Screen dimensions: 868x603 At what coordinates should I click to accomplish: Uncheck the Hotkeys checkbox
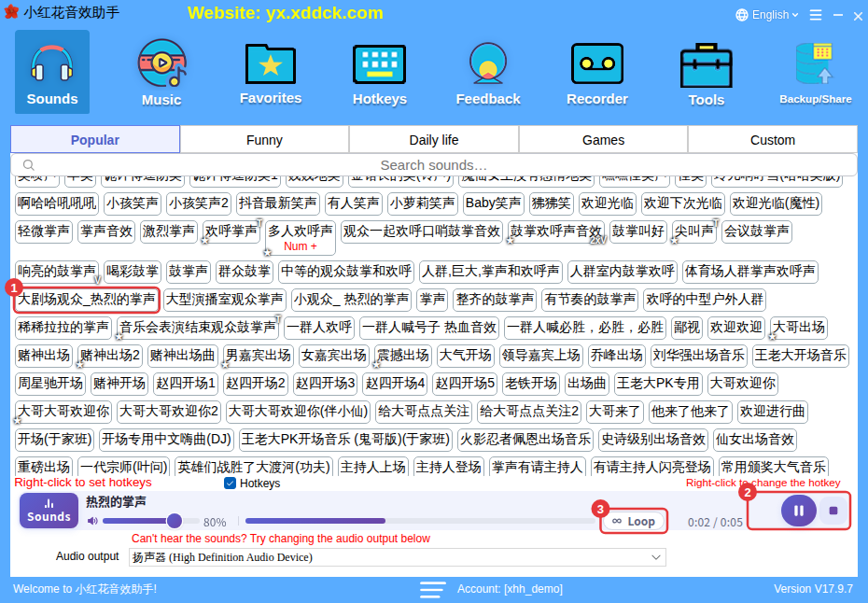click(x=230, y=484)
